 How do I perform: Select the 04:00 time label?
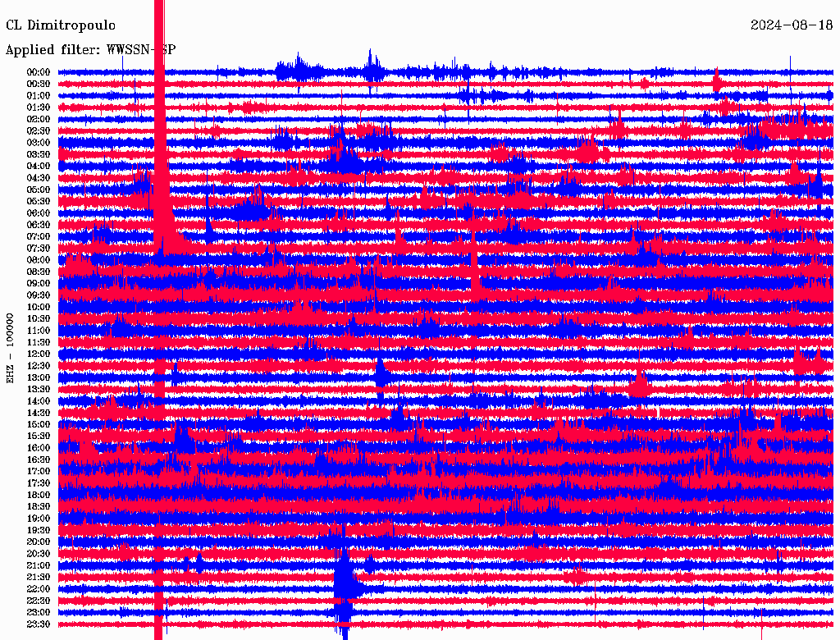pos(39,167)
